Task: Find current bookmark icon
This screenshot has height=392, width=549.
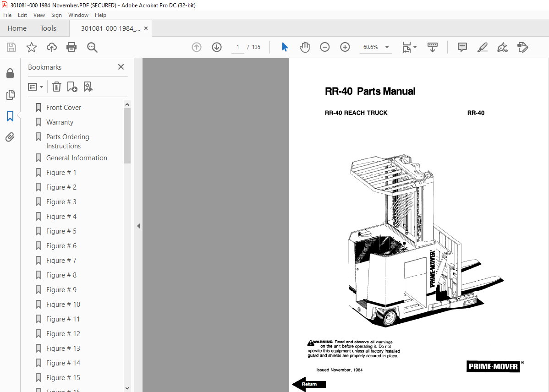Action: 88,87
